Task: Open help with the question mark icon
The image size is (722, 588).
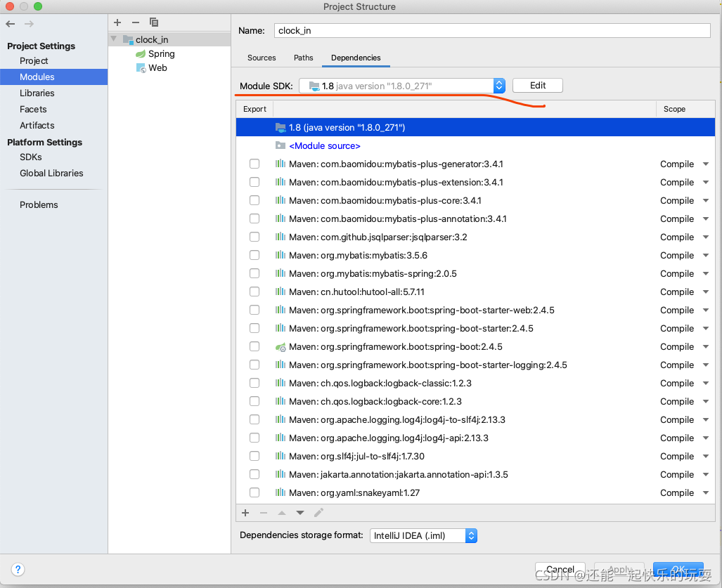Action: pyautogui.click(x=18, y=570)
